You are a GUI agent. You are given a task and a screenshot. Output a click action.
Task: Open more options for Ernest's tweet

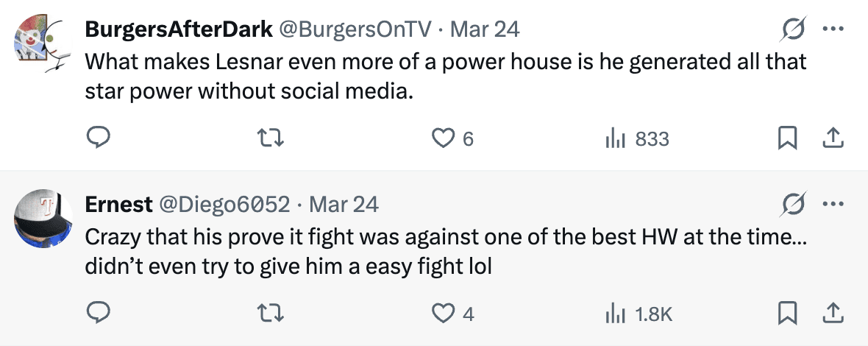click(831, 204)
